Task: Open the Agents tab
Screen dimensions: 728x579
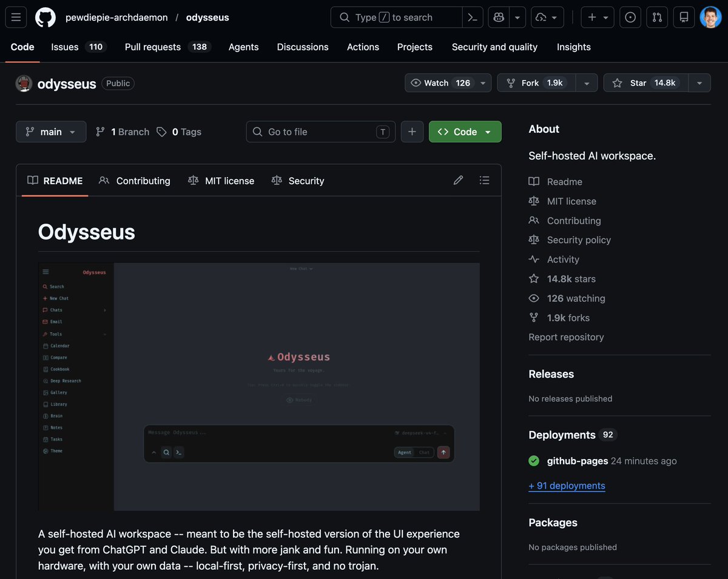Action: pyautogui.click(x=243, y=47)
